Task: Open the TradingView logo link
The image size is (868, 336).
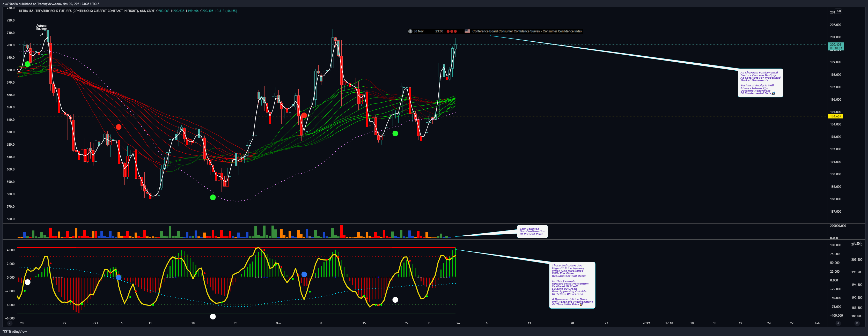Action: pyautogui.click(x=15, y=332)
